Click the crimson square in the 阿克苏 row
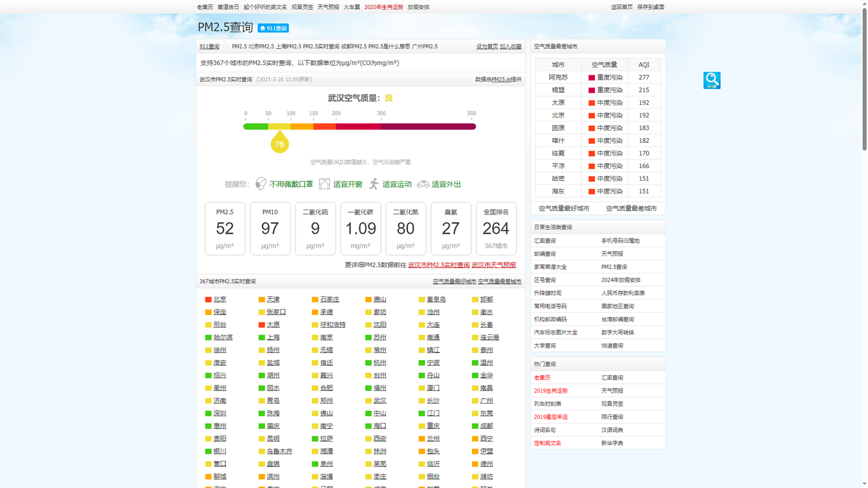The width and height of the screenshot is (868, 488). pyautogui.click(x=591, y=78)
